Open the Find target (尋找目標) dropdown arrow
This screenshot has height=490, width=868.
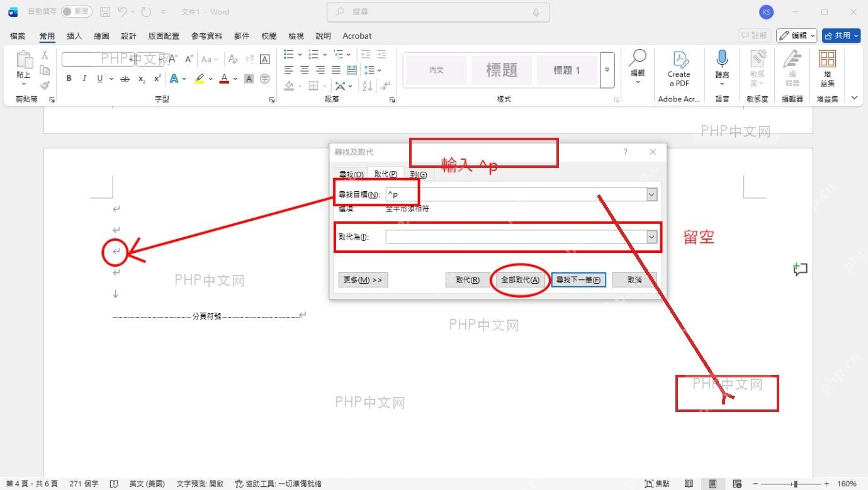click(652, 195)
